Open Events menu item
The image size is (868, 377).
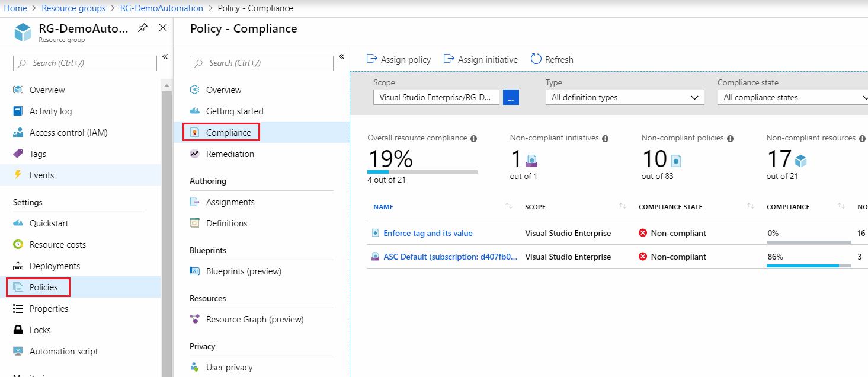tap(41, 175)
